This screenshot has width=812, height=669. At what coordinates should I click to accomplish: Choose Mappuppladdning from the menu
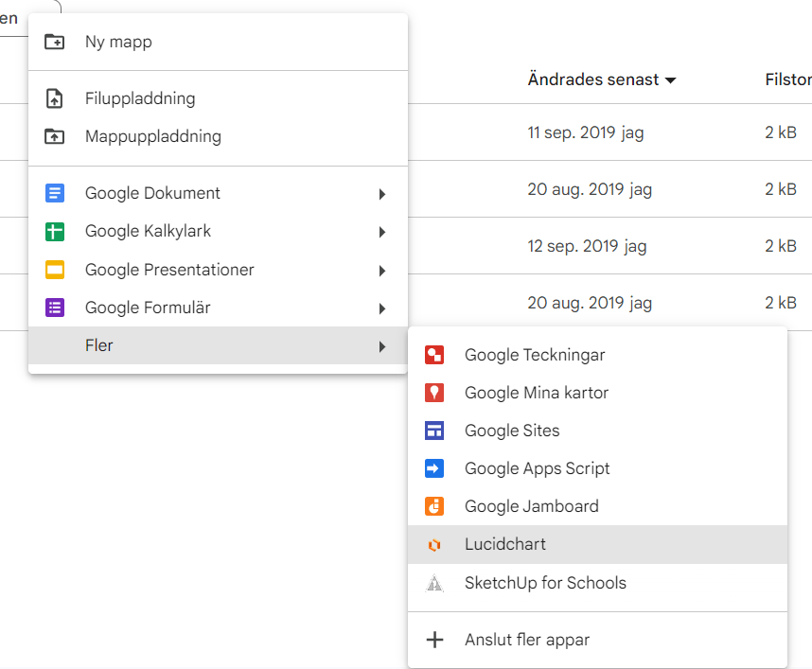coord(218,136)
